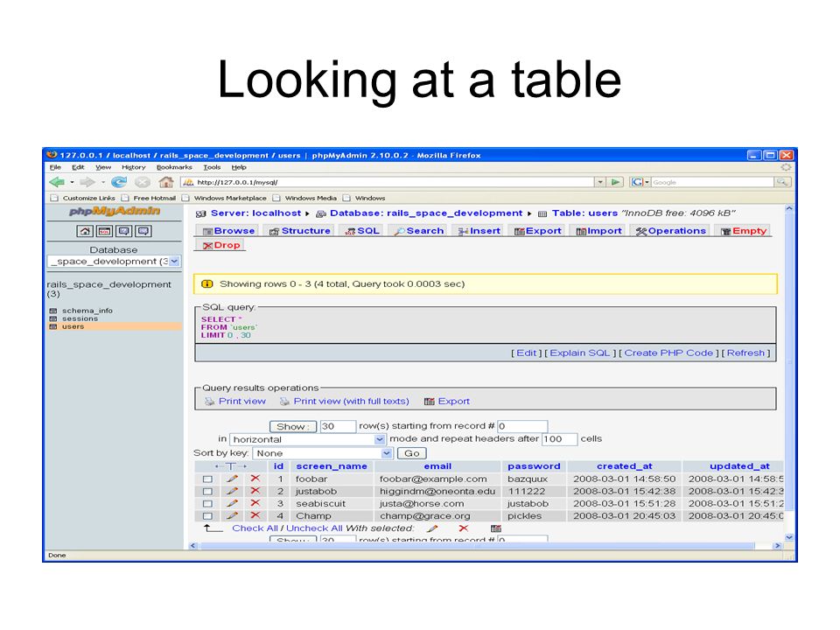Click the users table icon in sidebar
The image size is (840, 630).
(53, 326)
